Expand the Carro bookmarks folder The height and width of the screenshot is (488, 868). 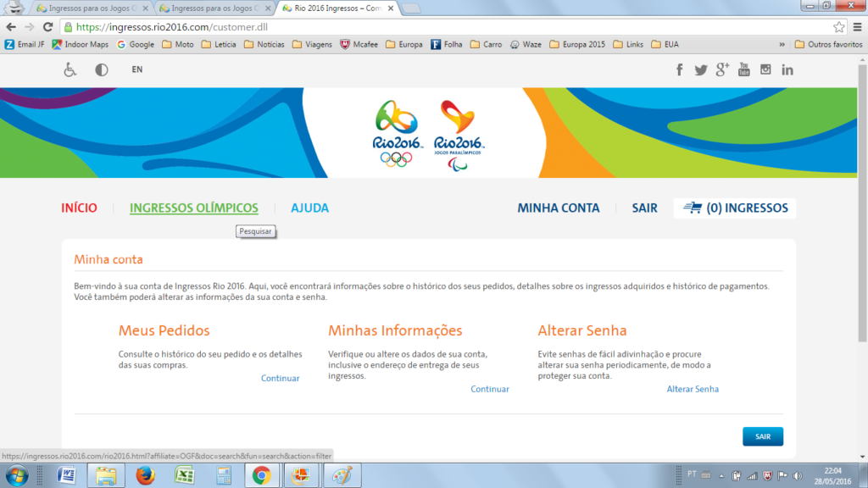pos(486,44)
